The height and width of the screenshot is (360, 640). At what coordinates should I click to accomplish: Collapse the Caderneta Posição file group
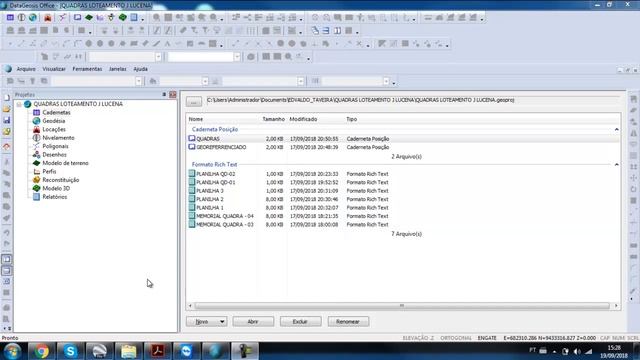tap(616, 129)
